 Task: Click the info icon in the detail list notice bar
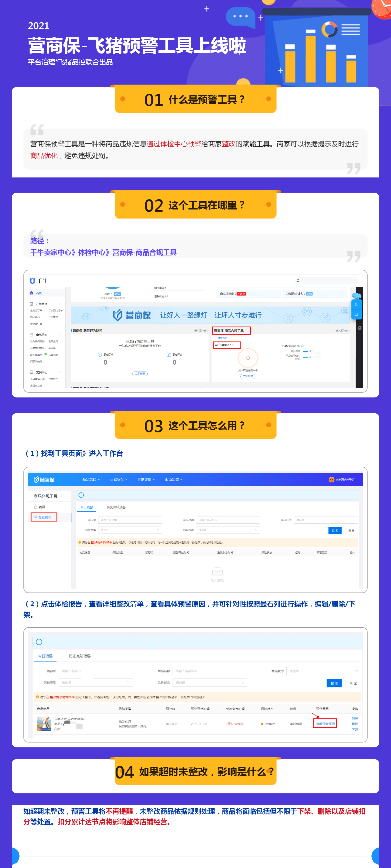click(39, 642)
